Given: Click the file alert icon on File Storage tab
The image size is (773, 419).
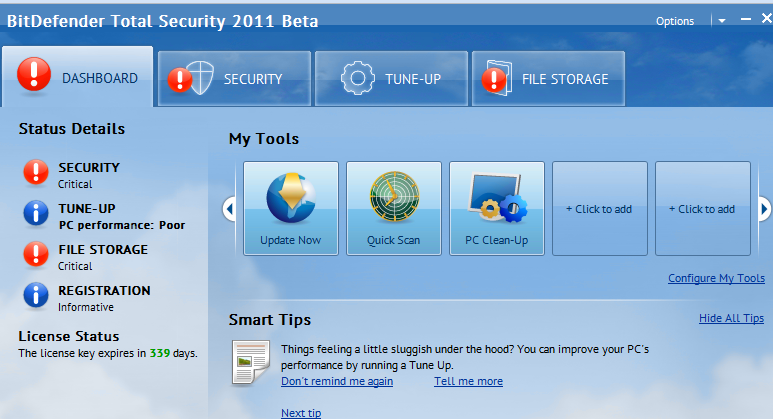Looking at the screenshot, I should pos(497,78).
